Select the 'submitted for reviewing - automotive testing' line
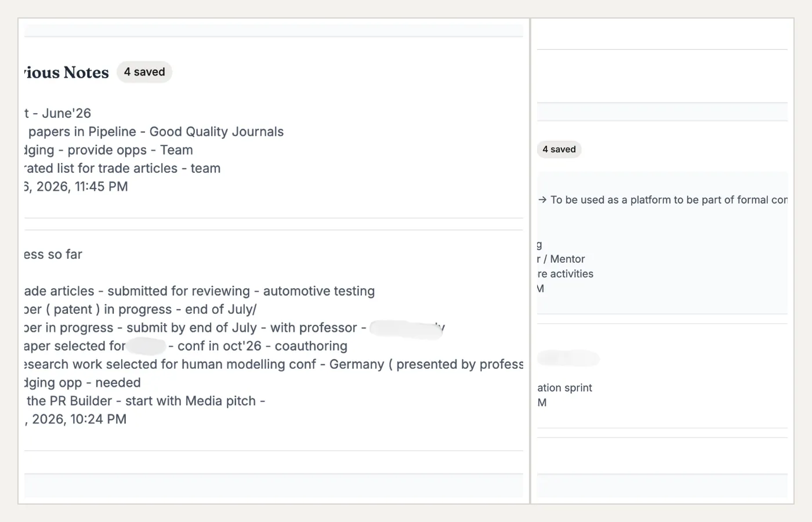 click(x=200, y=291)
